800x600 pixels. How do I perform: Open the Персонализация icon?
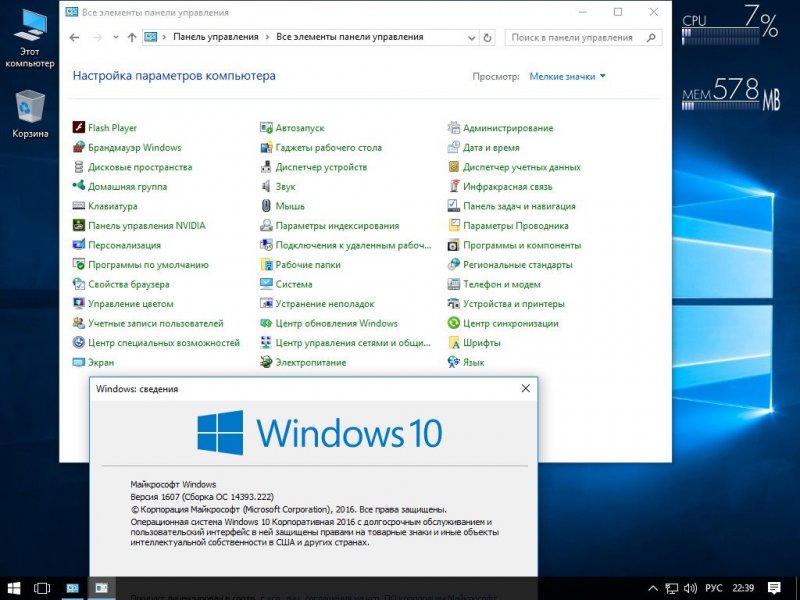tap(79, 245)
